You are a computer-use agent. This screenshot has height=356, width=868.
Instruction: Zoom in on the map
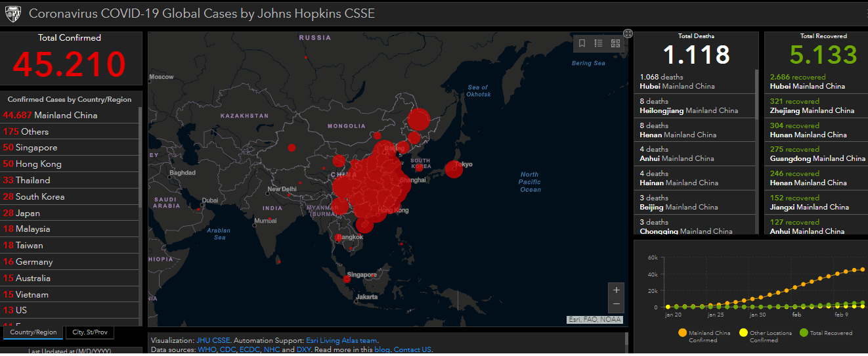click(616, 290)
